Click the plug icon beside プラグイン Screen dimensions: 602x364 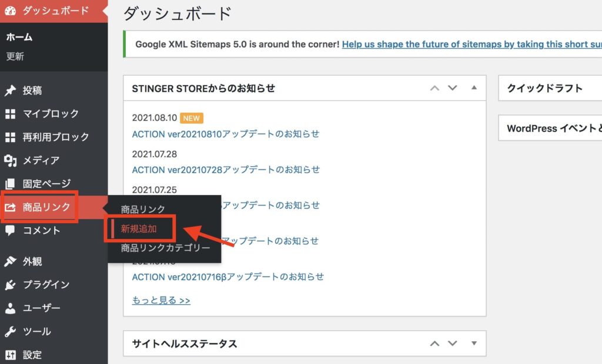[x=11, y=285]
